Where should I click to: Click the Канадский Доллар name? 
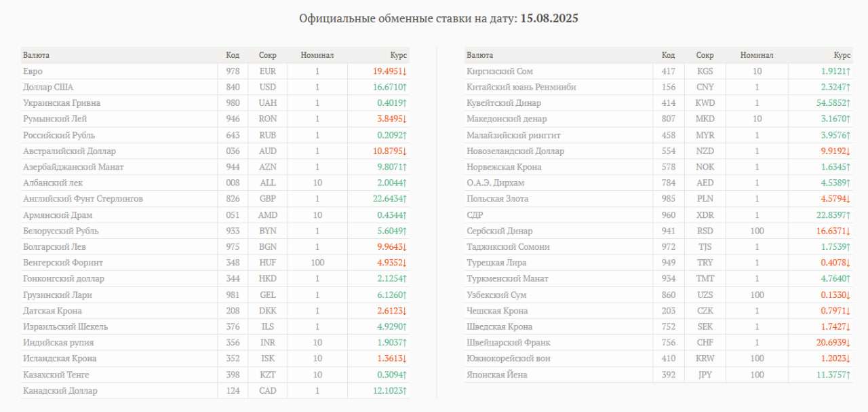[60, 391]
